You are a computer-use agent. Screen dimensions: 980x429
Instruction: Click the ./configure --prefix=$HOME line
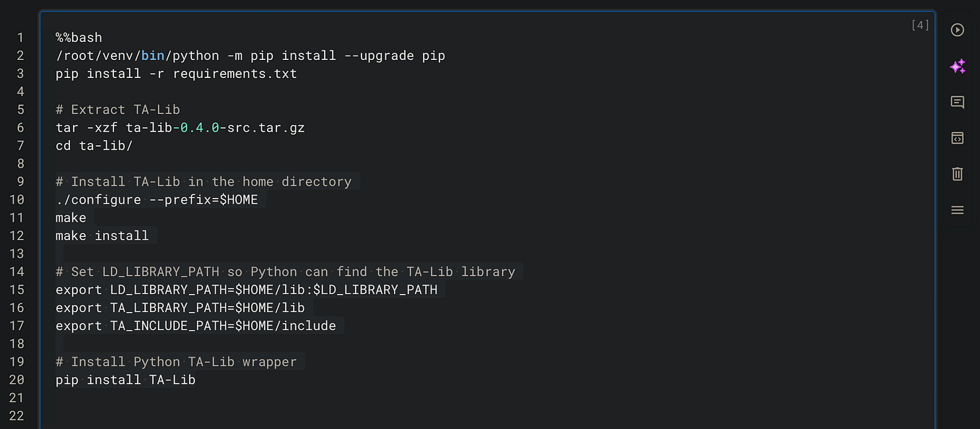point(156,199)
